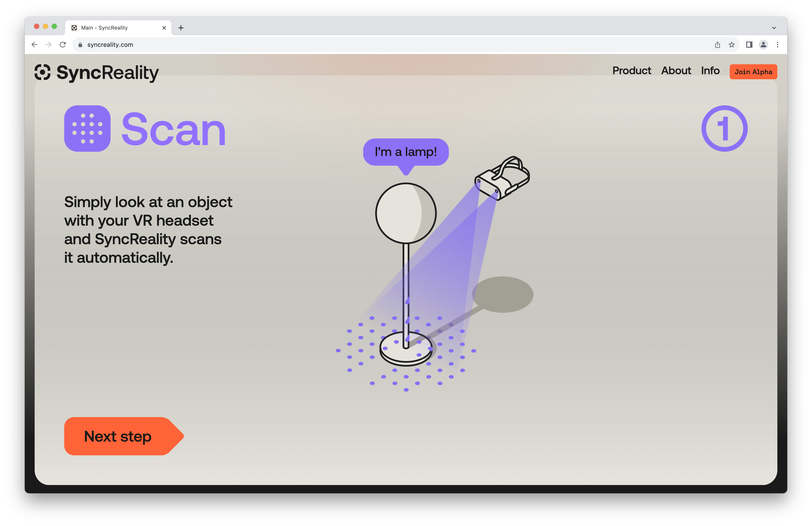
Task: Click the 'Next step' button
Action: point(118,437)
